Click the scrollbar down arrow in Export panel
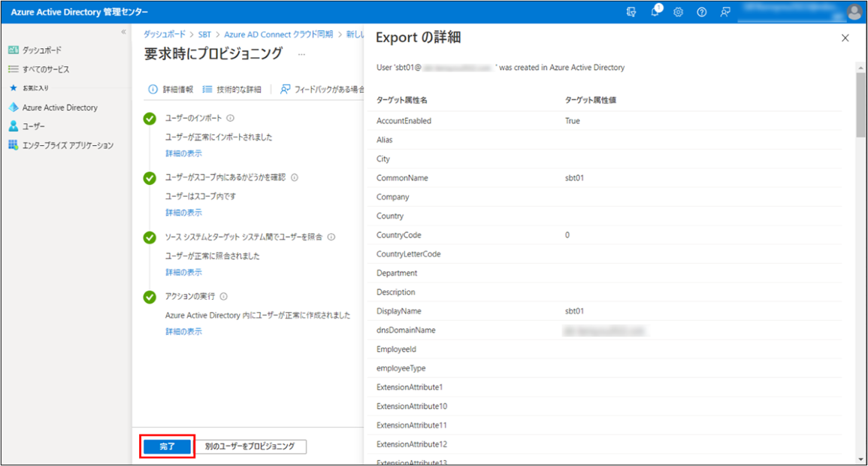The height and width of the screenshot is (466, 868). pyautogui.click(x=860, y=459)
